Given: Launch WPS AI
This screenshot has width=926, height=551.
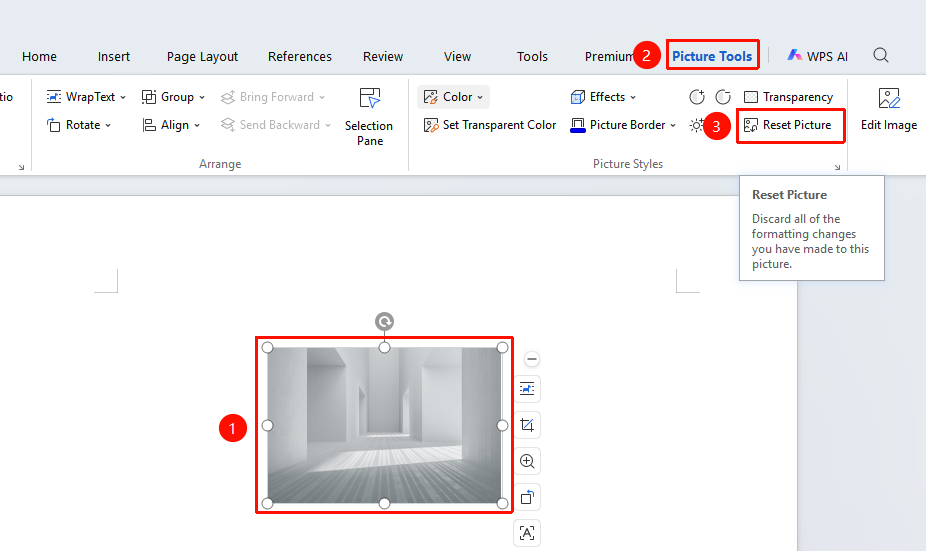Looking at the screenshot, I should pos(818,56).
